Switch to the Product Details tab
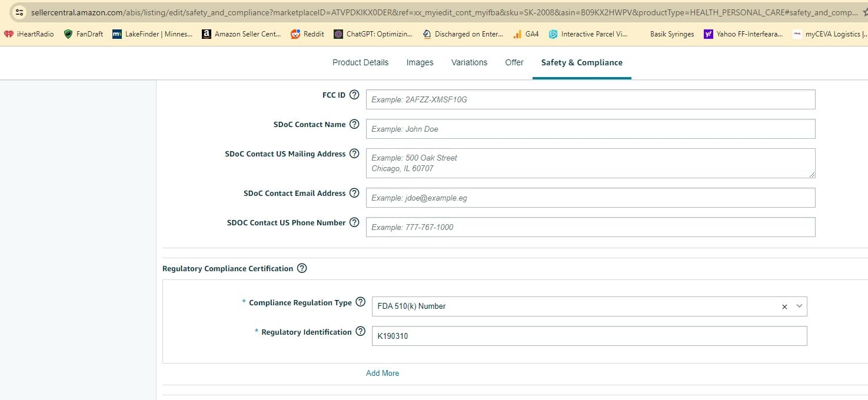Image resolution: width=868 pixels, height=400 pixels. [x=360, y=62]
